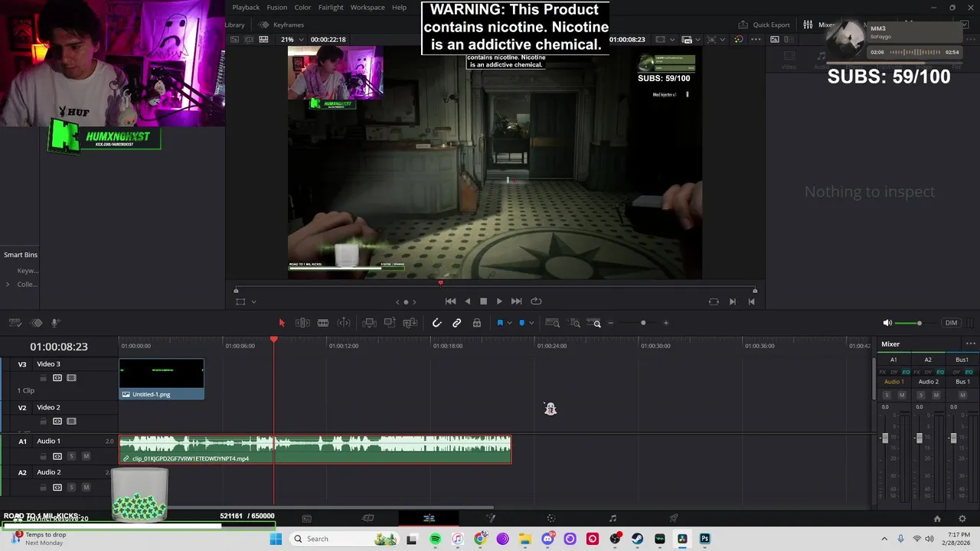
Task: Open the Keyframes panel
Action: [282, 24]
